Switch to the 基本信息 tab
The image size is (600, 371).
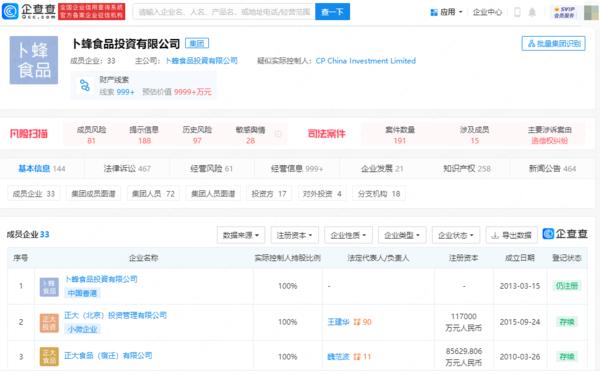[x=42, y=168]
